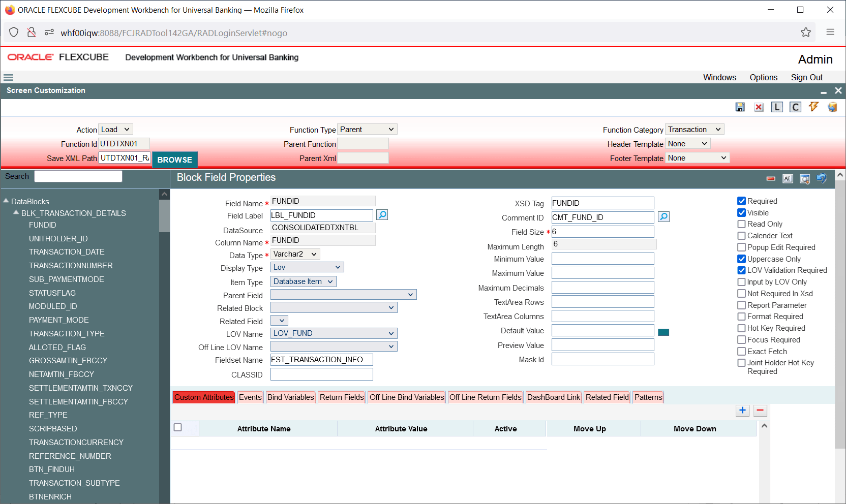Uncheck the Required checkbox

pos(742,201)
